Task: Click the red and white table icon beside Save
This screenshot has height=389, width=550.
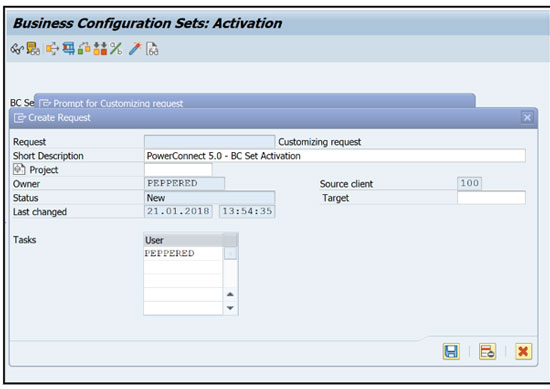Action: pyautogui.click(x=487, y=351)
